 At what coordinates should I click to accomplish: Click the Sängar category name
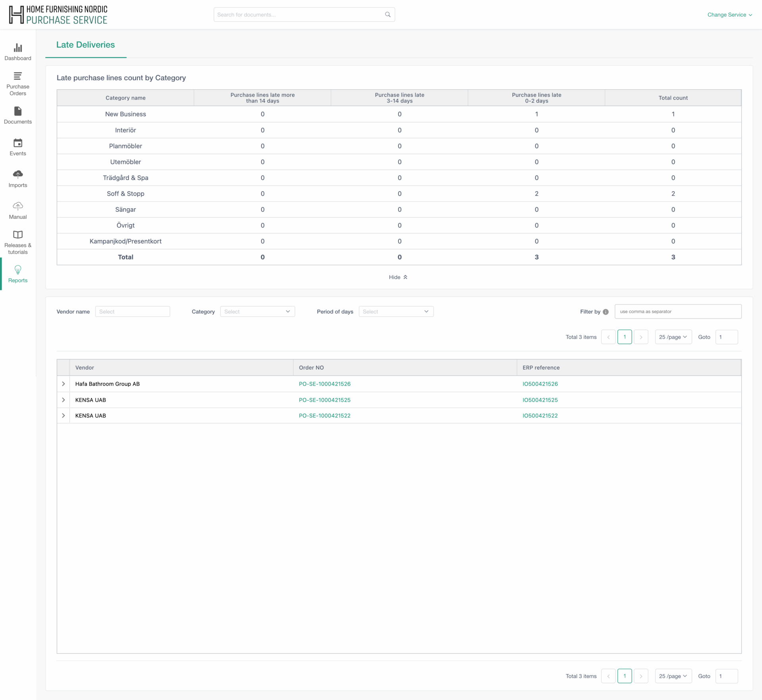click(x=125, y=209)
